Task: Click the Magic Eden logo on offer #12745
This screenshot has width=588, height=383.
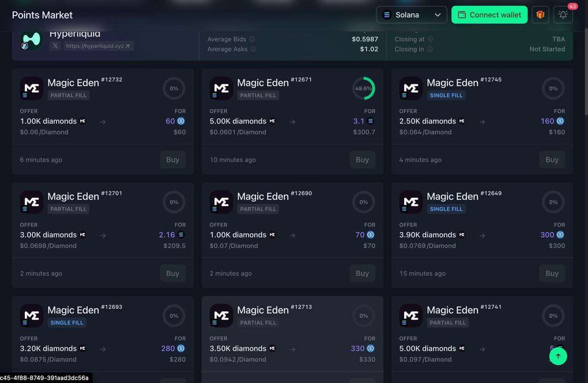Action: 411,88
